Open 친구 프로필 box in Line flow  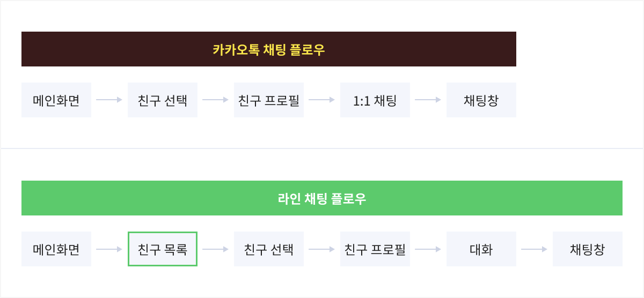click(x=375, y=249)
